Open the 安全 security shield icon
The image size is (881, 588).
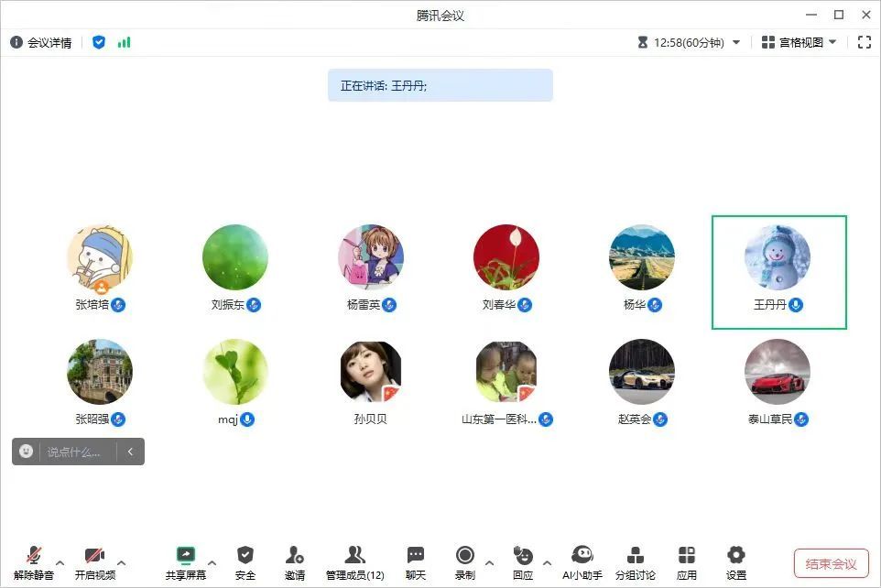[245, 556]
